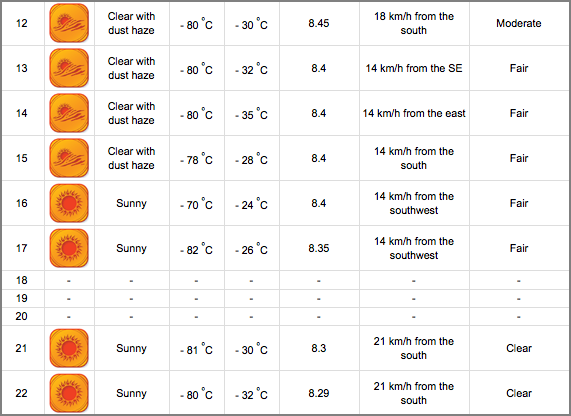The image size is (571, 416).
Task: Select the -24 °C temperature on day 16
Action: point(251,204)
